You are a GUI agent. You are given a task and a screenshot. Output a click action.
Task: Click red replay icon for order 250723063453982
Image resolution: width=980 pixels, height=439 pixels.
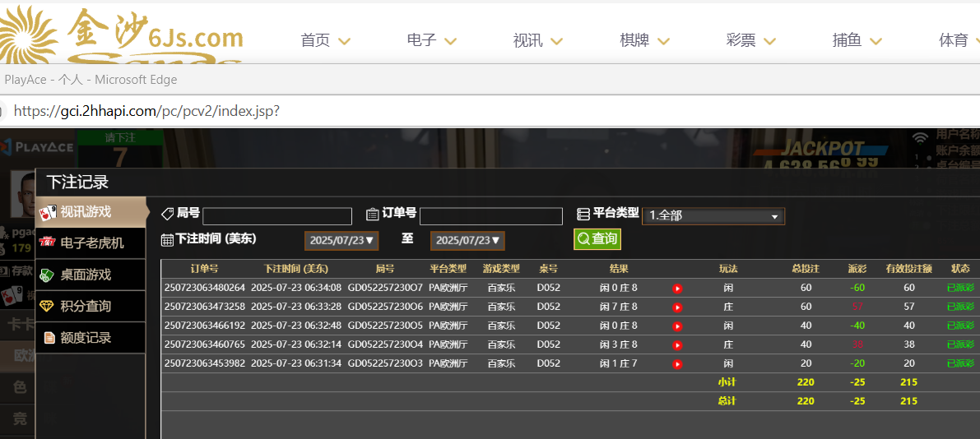point(677,364)
